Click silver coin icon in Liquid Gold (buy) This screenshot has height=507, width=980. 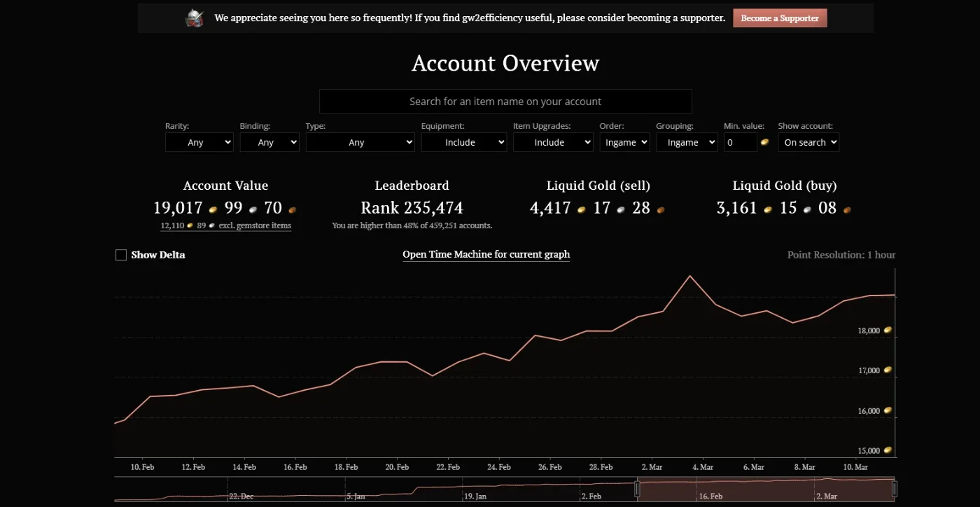[x=807, y=209]
